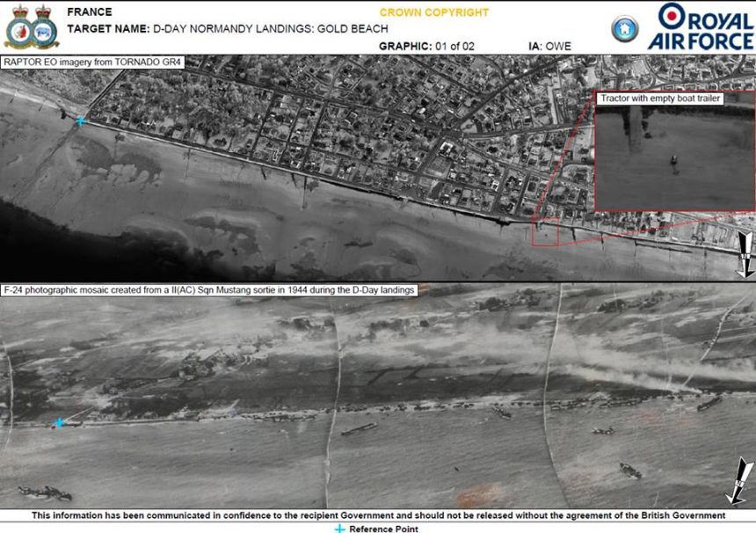Click the cyan reference cross in upper image
Image resolution: width=756 pixels, height=533 pixels.
coord(81,120)
